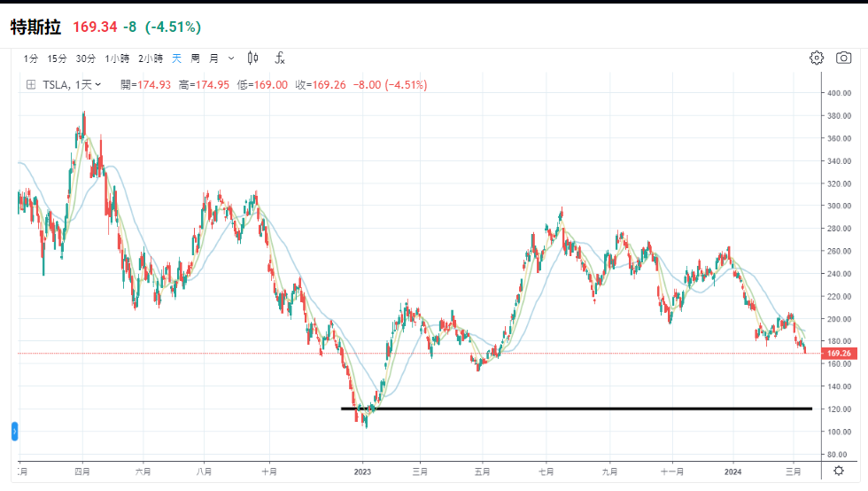Click the 120.00 price axis label

(840, 409)
